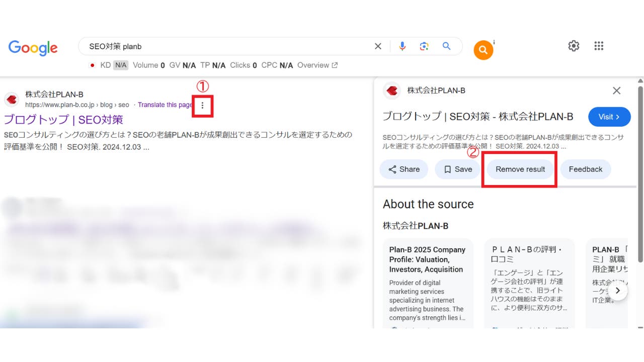
Task: Open Google Lens image search icon
Action: coord(424,46)
